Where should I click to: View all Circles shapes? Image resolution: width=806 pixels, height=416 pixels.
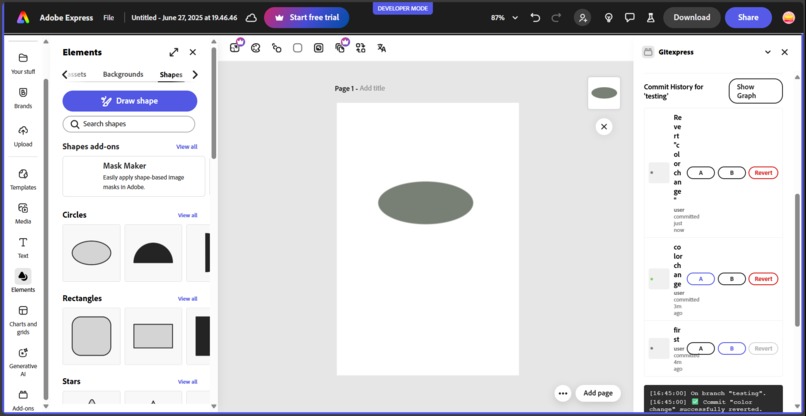coord(187,215)
